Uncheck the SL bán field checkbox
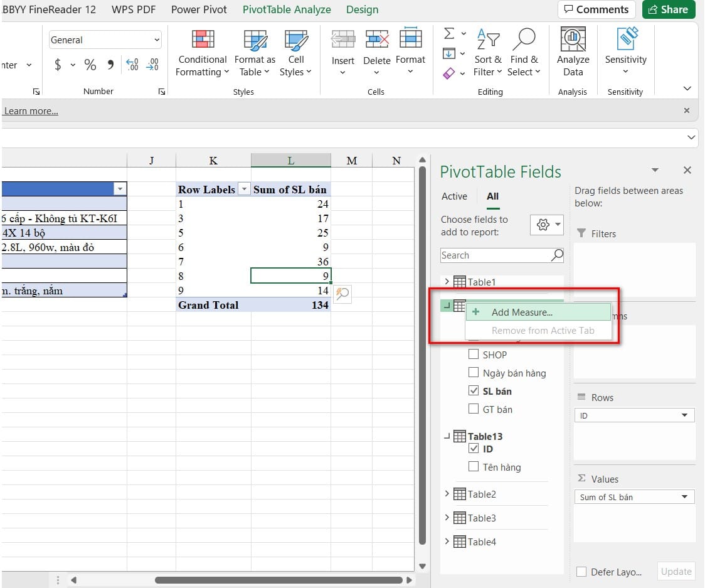The image size is (705, 588). click(x=474, y=390)
